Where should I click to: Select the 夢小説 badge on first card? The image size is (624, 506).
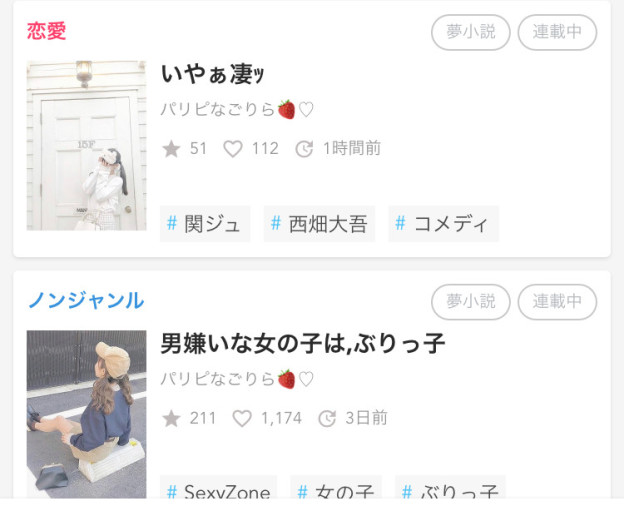[471, 32]
